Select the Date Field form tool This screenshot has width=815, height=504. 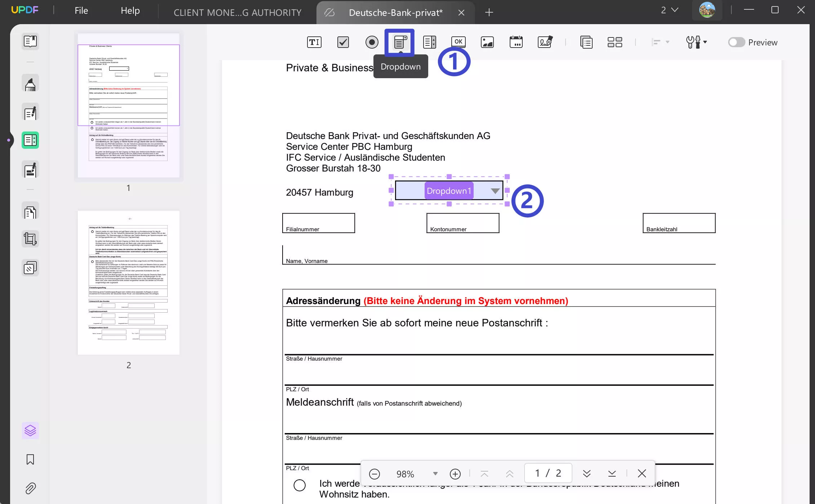[x=516, y=42]
